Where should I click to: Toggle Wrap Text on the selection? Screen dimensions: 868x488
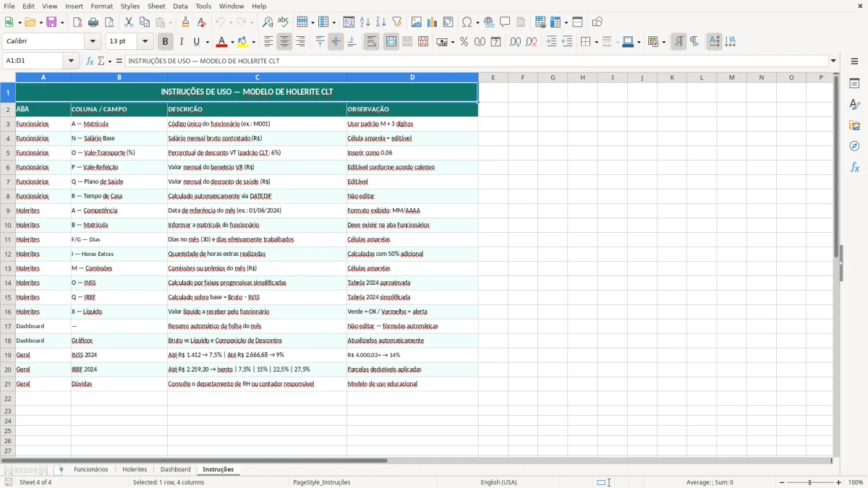tap(371, 42)
